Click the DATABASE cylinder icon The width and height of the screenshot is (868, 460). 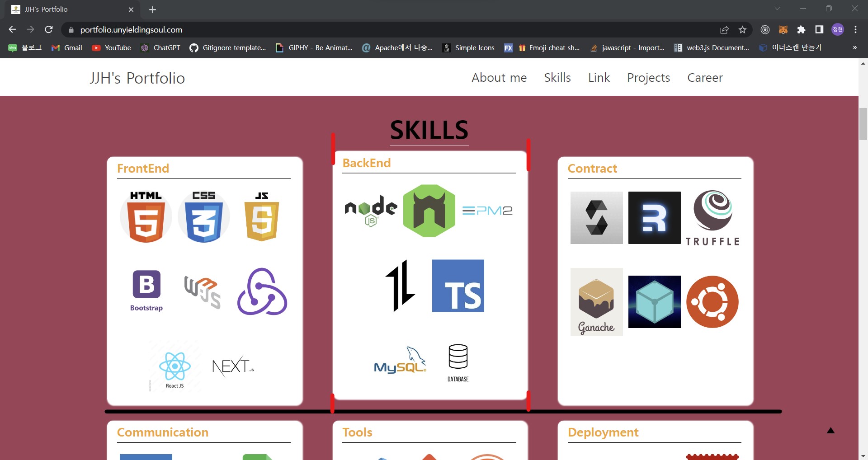[458, 363]
